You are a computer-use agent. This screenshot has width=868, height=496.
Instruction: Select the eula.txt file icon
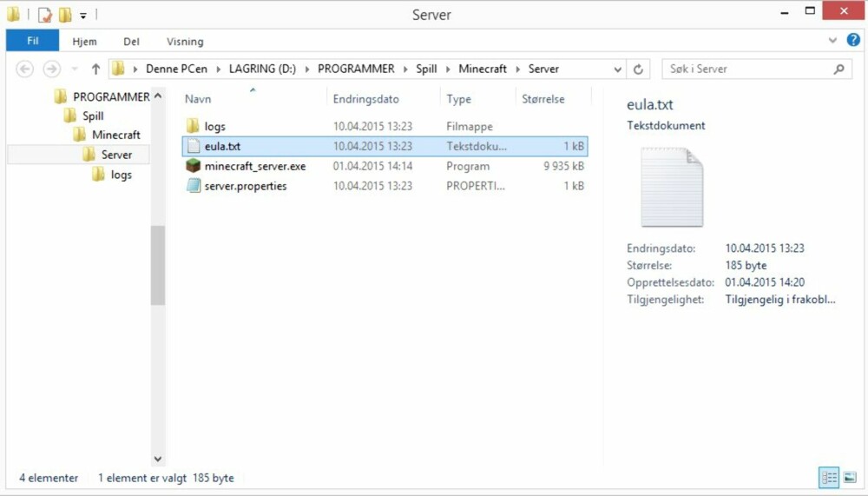pyautogui.click(x=194, y=146)
